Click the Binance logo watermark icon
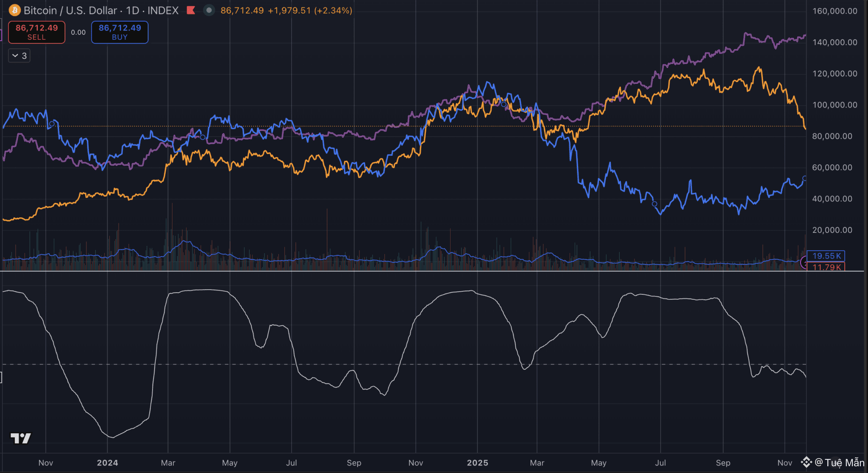868x473 pixels. 806,462
